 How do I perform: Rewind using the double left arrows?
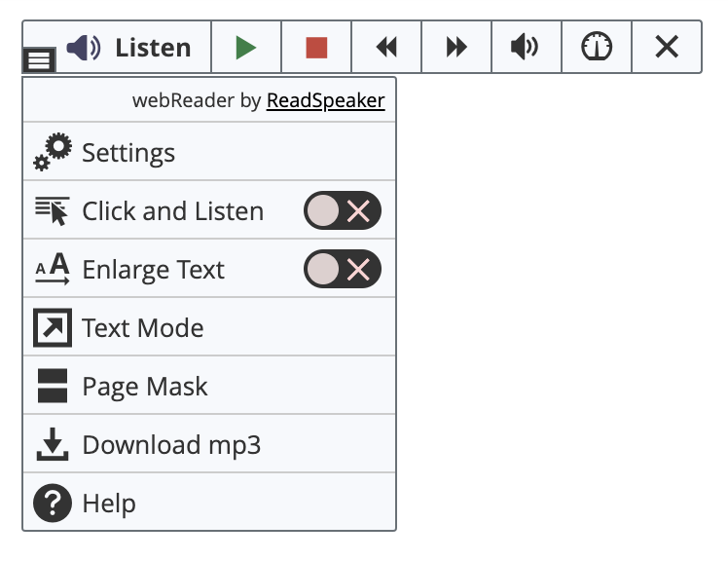click(386, 47)
